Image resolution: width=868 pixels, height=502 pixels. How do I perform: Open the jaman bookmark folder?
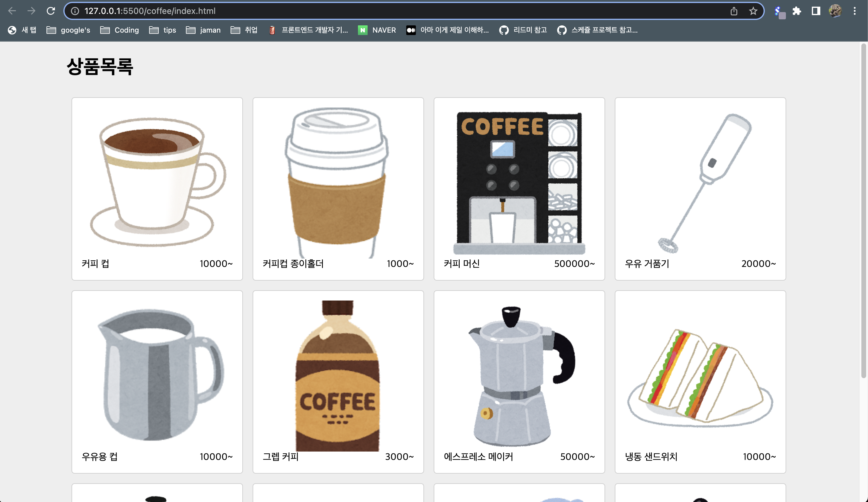tap(203, 30)
